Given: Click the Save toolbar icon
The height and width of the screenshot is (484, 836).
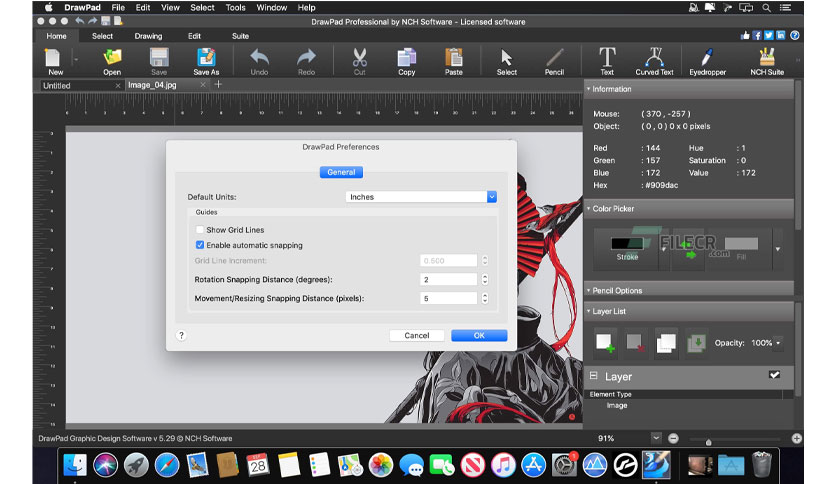Looking at the screenshot, I should 159,61.
